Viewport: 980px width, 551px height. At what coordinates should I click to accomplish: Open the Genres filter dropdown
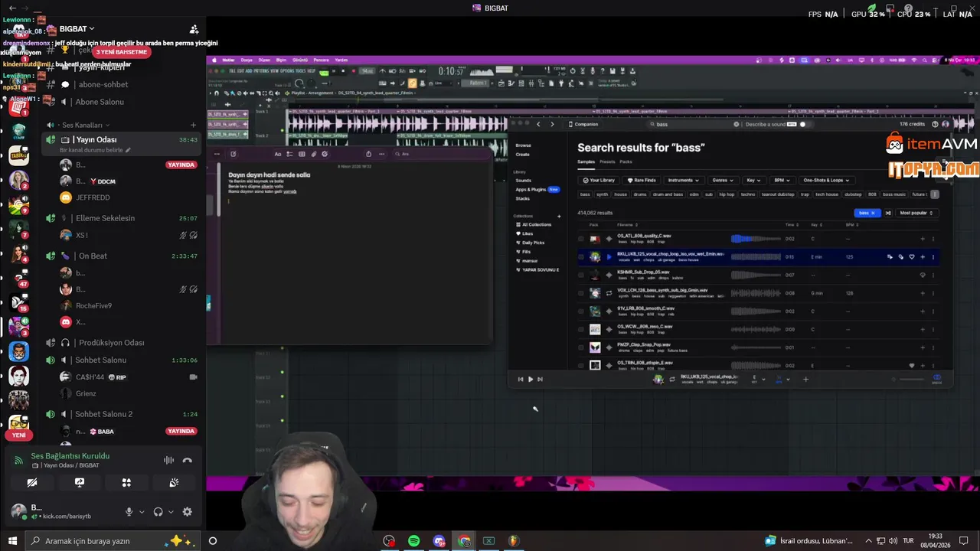(723, 181)
